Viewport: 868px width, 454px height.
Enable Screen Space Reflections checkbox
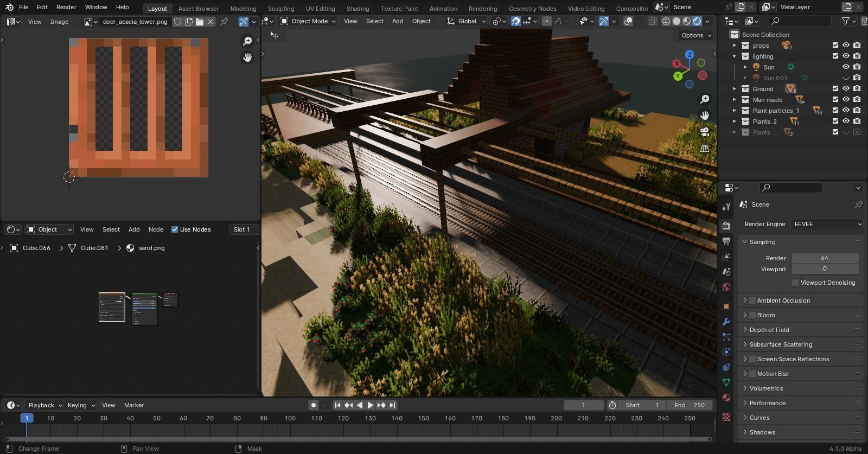752,359
